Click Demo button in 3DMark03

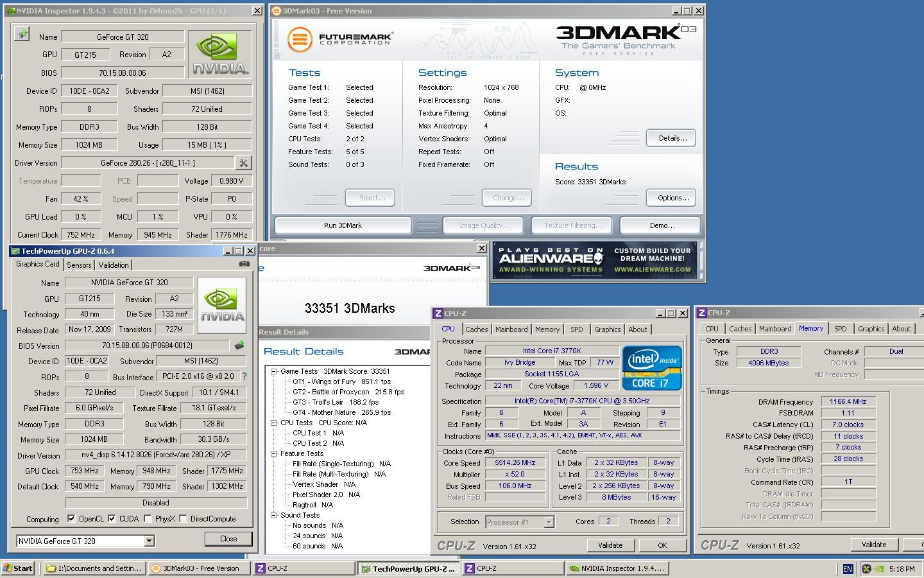click(662, 225)
